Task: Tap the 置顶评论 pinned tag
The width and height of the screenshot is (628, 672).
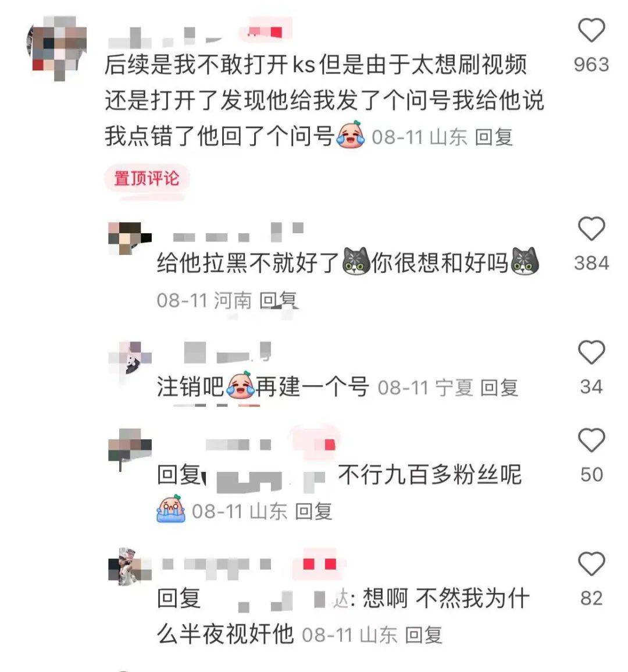Action: 147,178
